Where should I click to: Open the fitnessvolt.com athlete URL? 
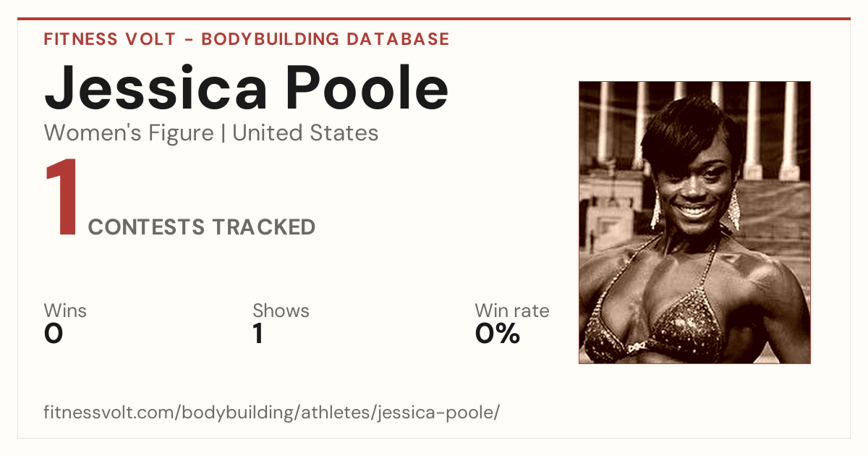coord(272,413)
